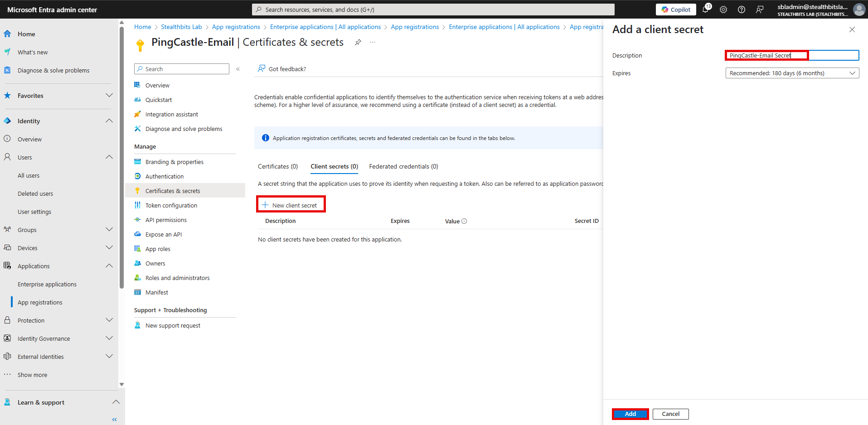Open API permissions in Manage menu
Image resolution: width=868 pixels, height=425 pixels.
[x=166, y=220]
